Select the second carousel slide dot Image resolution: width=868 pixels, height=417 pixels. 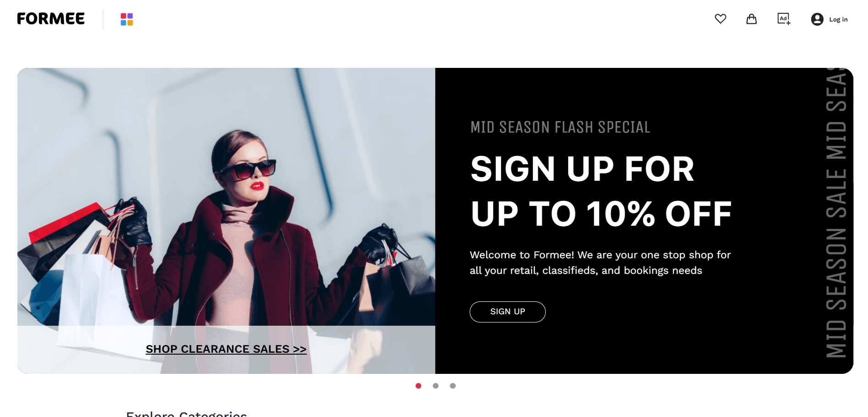(x=436, y=386)
